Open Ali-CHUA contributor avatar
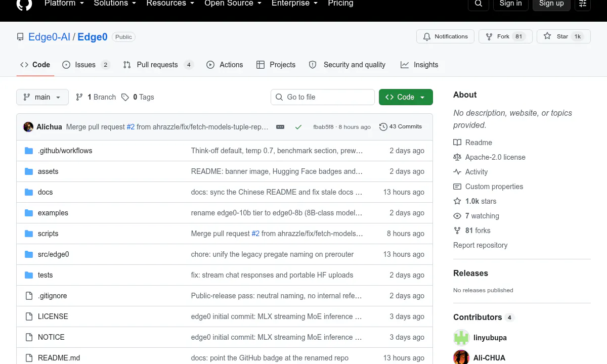The height and width of the screenshot is (364, 607). pyautogui.click(x=461, y=357)
